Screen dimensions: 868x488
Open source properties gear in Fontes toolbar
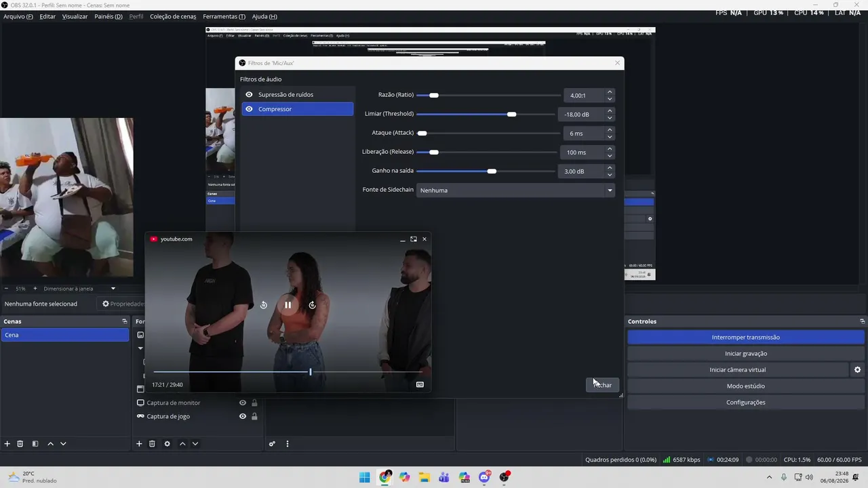(x=167, y=444)
